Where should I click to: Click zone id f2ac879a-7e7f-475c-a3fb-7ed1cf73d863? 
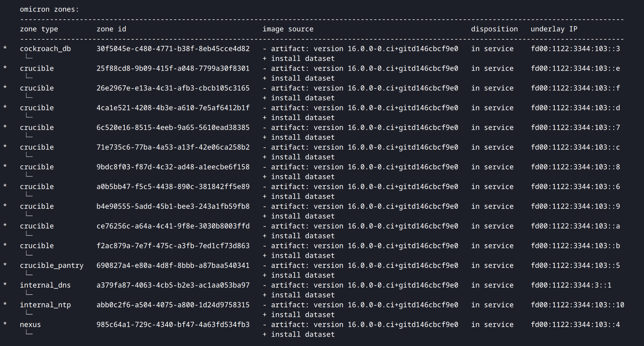[173, 246]
